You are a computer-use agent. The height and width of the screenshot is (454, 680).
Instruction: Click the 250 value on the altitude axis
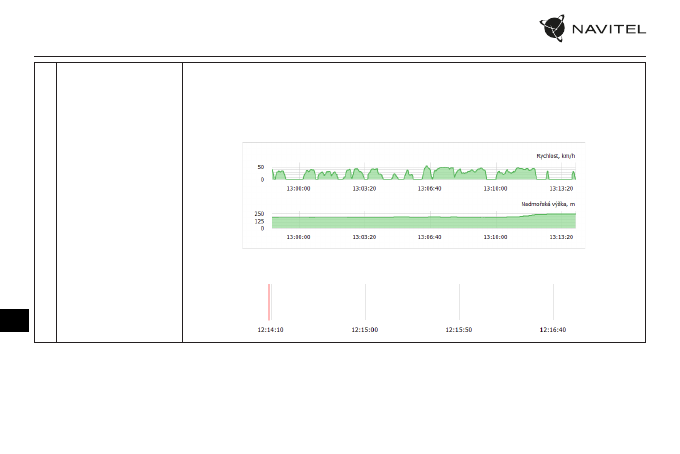(x=259, y=213)
